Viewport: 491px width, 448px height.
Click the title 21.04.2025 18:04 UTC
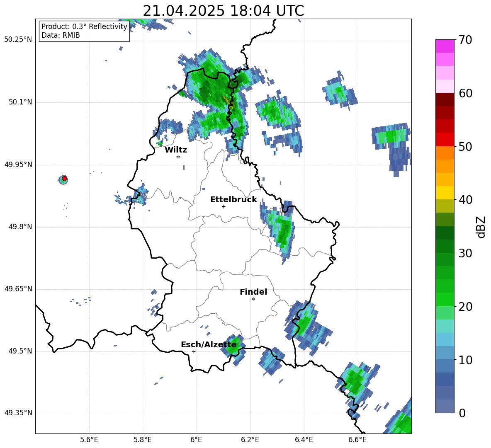pyautogui.click(x=224, y=11)
